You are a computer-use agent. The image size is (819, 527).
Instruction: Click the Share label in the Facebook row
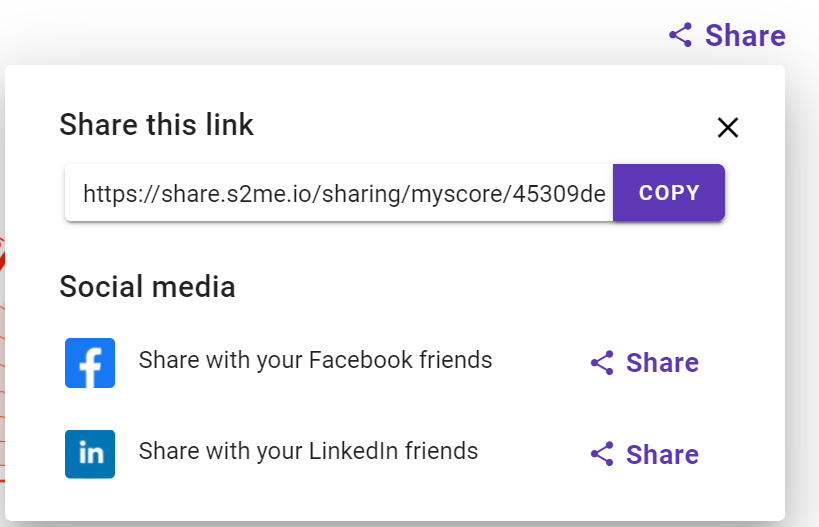[x=662, y=363]
